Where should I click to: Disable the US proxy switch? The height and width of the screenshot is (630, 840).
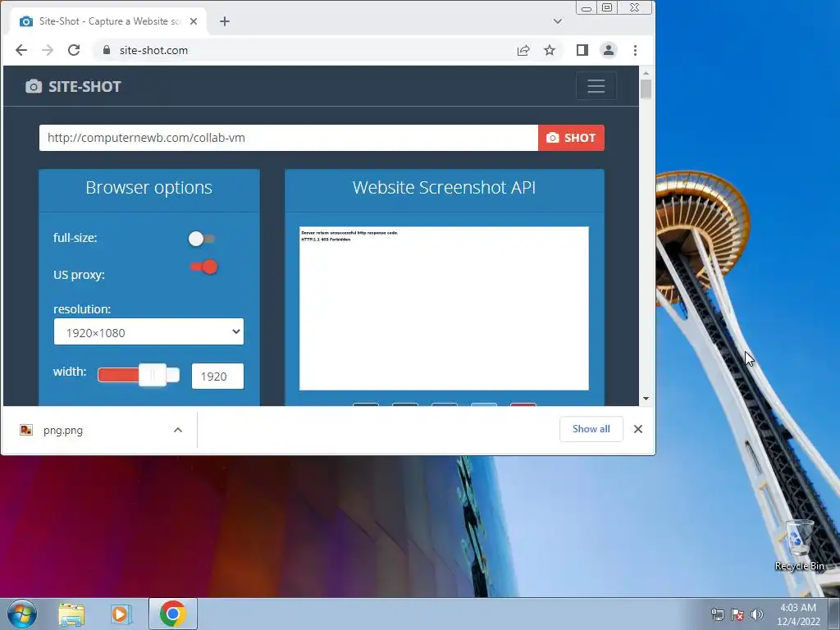[x=204, y=267]
